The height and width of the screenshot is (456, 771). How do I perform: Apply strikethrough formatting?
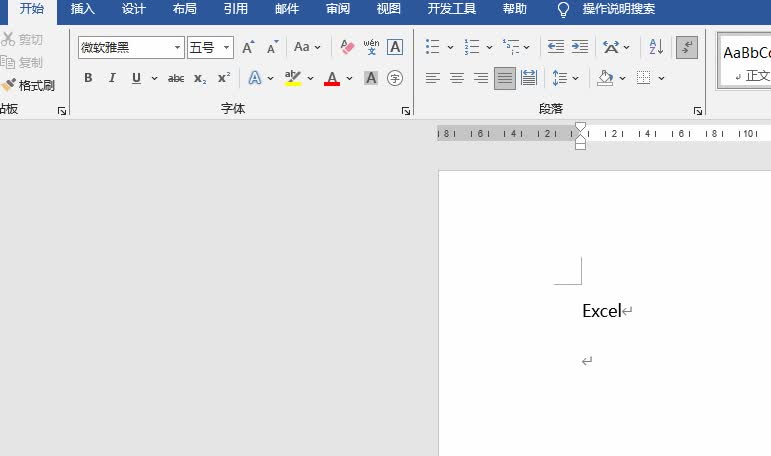[x=176, y=78]
